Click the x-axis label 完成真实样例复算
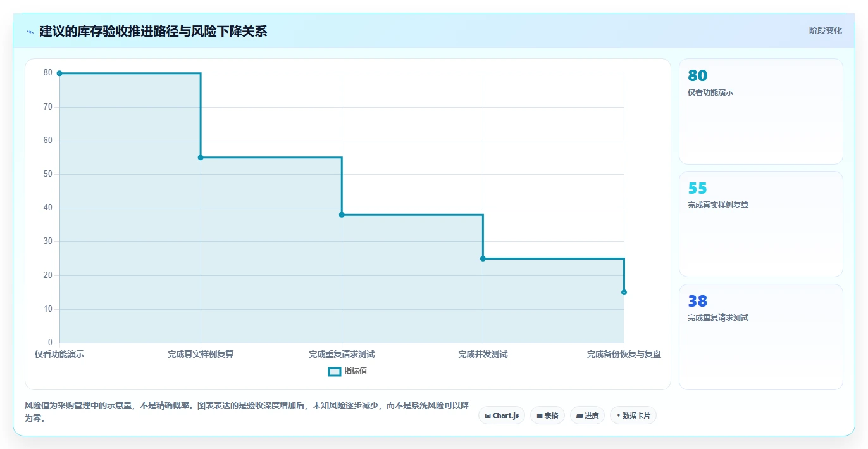 pos(201,355)
